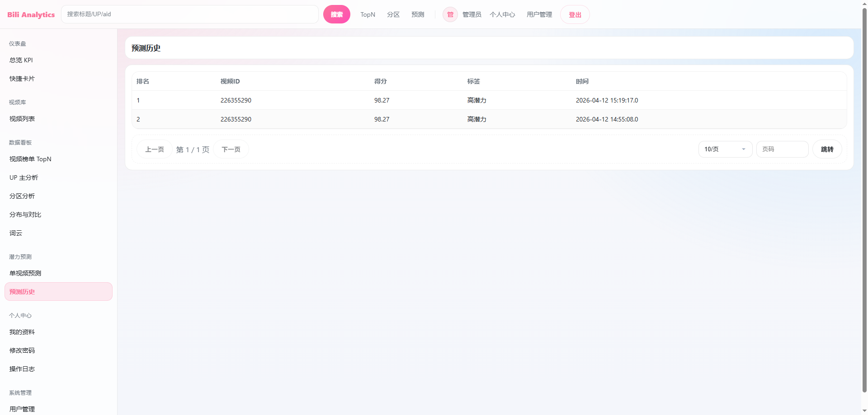Open the 10/页 page size dropdown
The height and width of the screenshot is (415, 868).
click(725, 149)
